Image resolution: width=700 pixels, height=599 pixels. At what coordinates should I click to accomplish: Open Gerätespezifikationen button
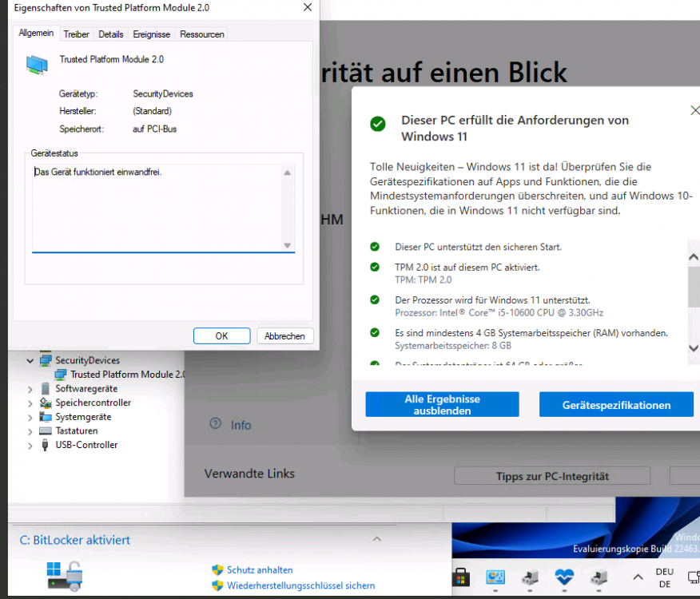click(x=616, y=404)
